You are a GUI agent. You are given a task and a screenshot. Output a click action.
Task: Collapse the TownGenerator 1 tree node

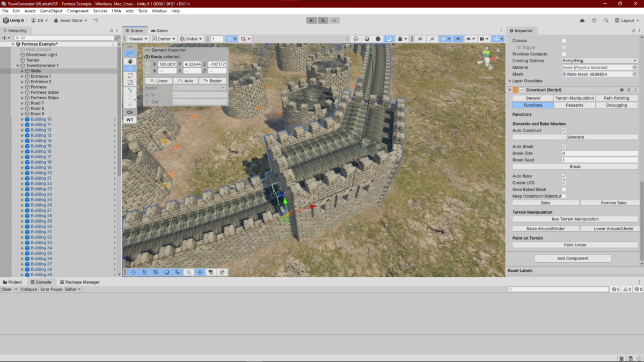click(18, 65)
